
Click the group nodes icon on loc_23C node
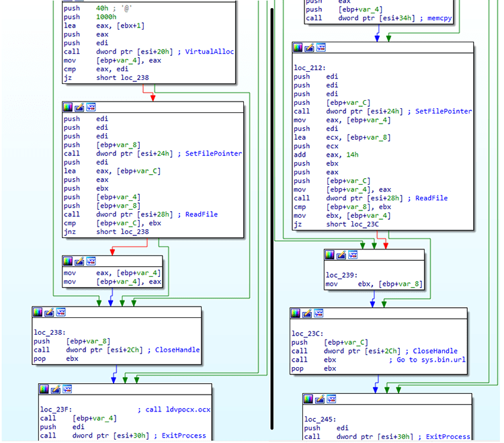click(x=319, y=314)
